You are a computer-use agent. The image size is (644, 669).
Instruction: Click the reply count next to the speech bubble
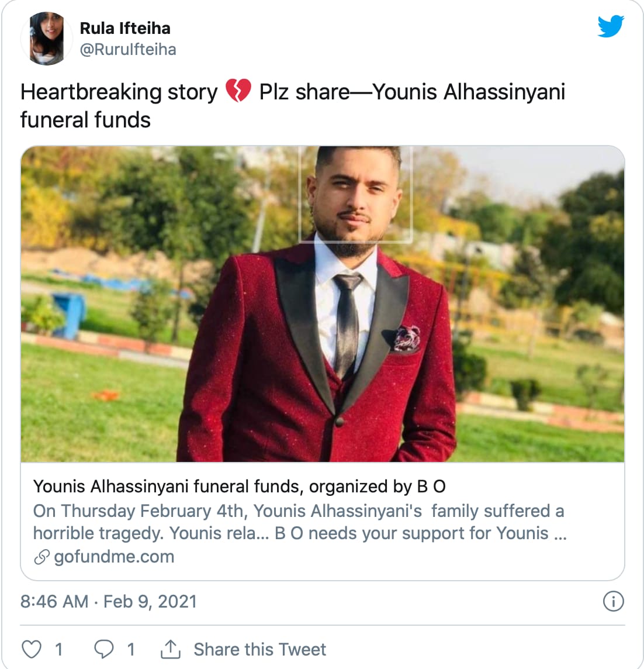131,649
